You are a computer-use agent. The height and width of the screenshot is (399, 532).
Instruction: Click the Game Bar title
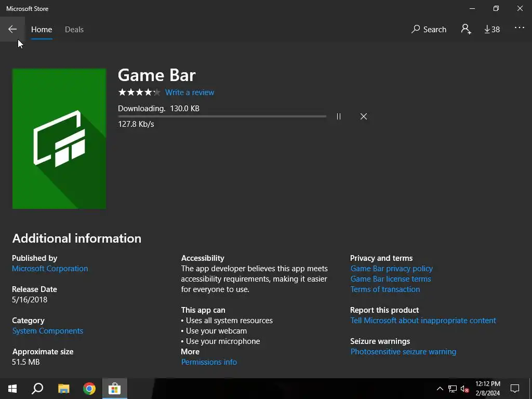(157, 75)
